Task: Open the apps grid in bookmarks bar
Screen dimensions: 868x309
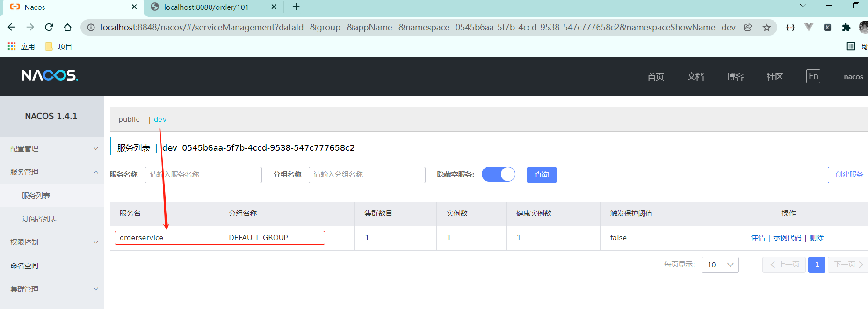Action: tap(21, 46)
